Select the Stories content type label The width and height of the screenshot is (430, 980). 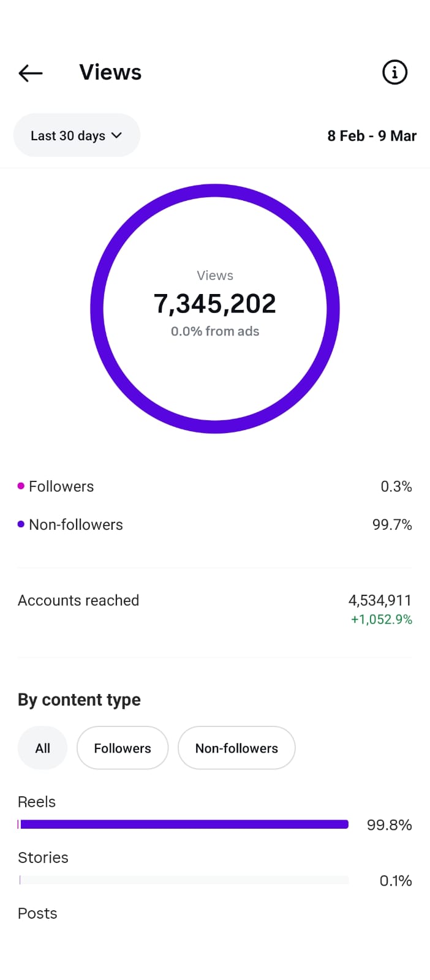click(x=43, y=858)
